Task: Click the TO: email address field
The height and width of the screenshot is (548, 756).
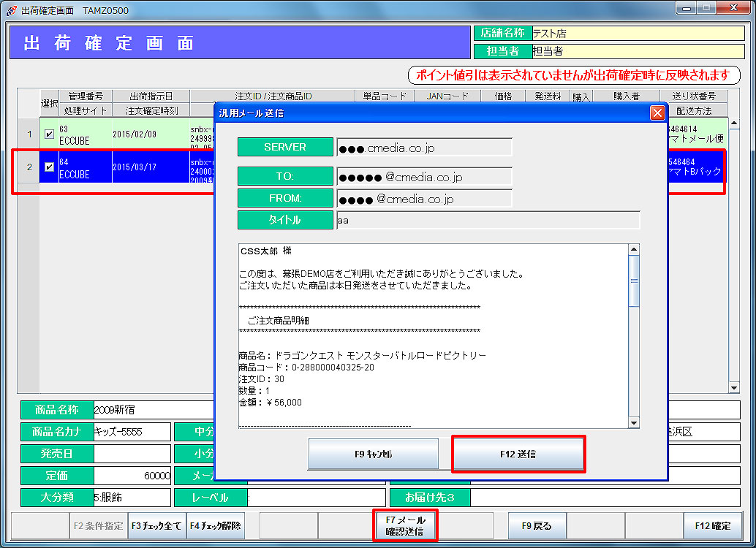Action: tap(424, 178)
